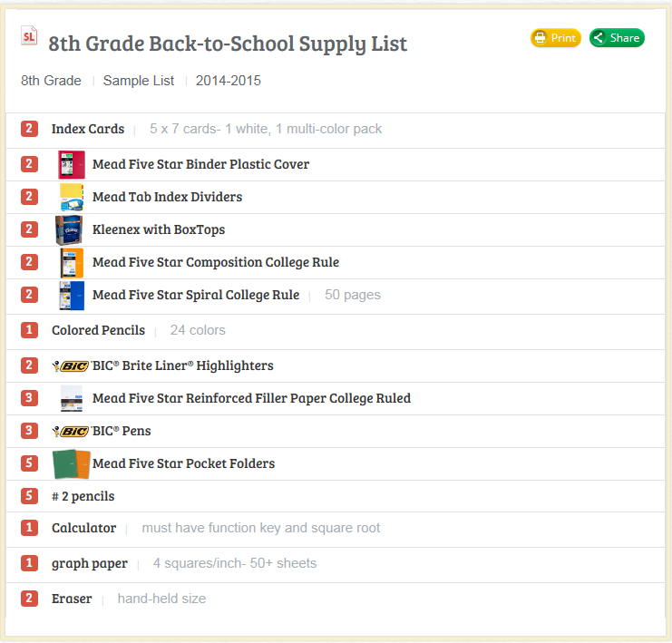Viewport: 672px width, 643px height.
Task: Select the Index Cards quantity badge
Action: tap(29, 129)
